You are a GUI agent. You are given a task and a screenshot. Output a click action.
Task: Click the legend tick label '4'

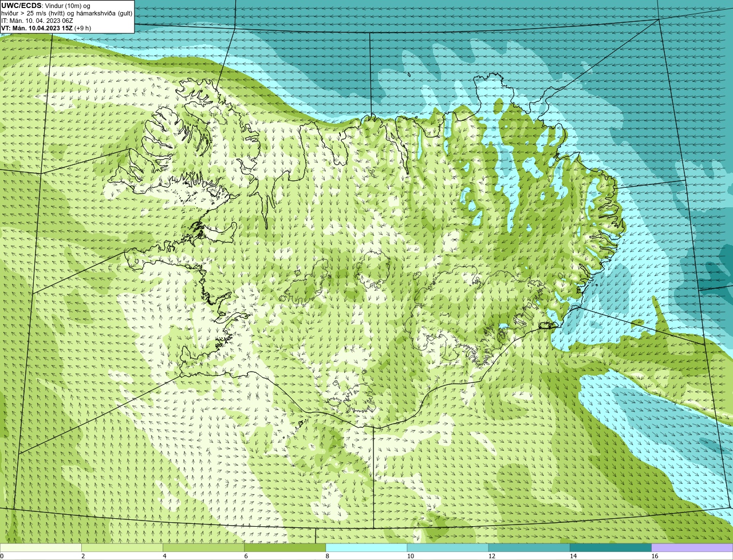click(x=164, y=556)
